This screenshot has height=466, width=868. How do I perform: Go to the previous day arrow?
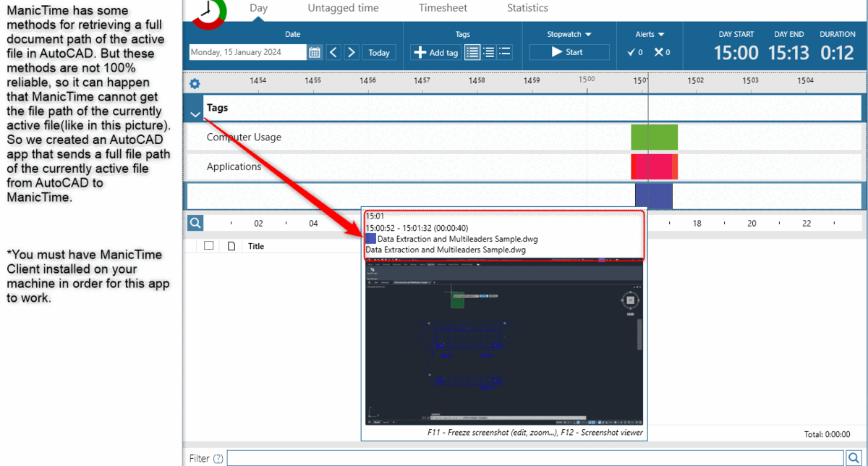(333, 52)
